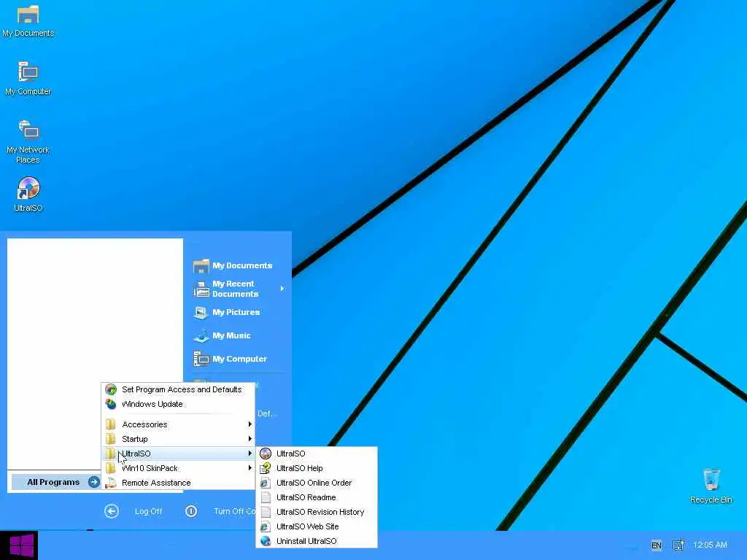
Task: Open UltraISO Help from submenu
Action: pyautogui.click(x=317, y=469)
